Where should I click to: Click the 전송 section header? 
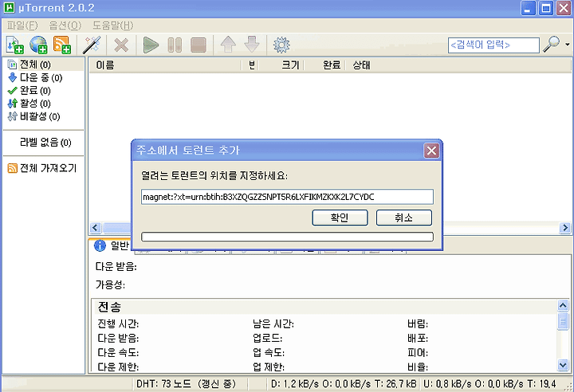pyautogui.click(x=109, y=307)
